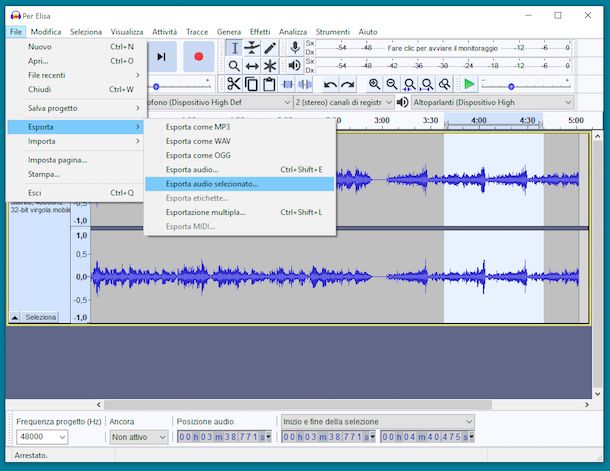This screenshot has height=471, width=610.
Task: Select the Envelope tool
Action: [252, 48]
